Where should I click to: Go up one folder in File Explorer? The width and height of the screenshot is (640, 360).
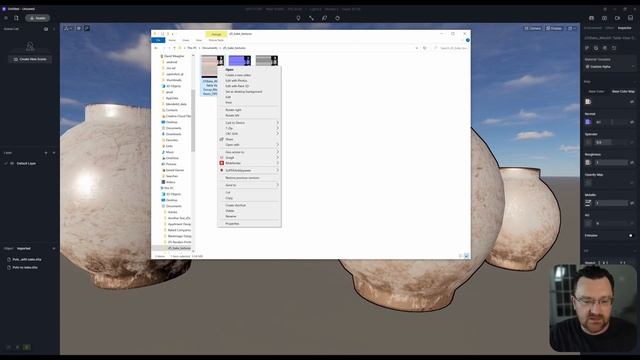(x=174, y=48)
